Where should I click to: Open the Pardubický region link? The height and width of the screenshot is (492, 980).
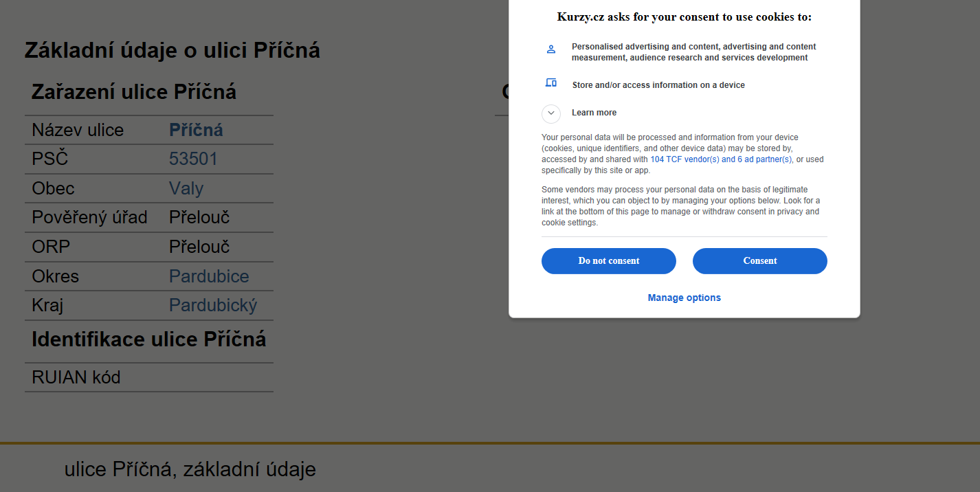(213, 305)
